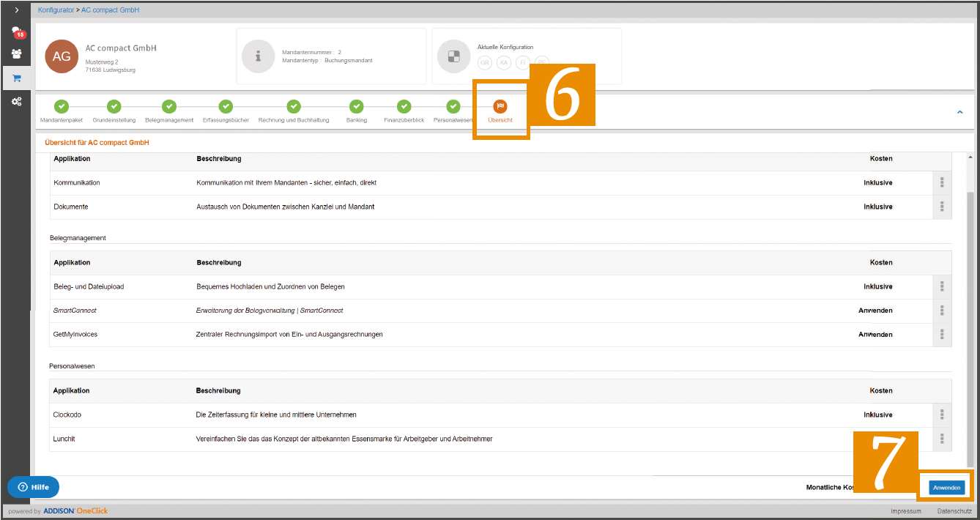Click the Mandantennummer info icon
Image resolution: width=980 pixels, height=520 pixels.
click(258, 56)
